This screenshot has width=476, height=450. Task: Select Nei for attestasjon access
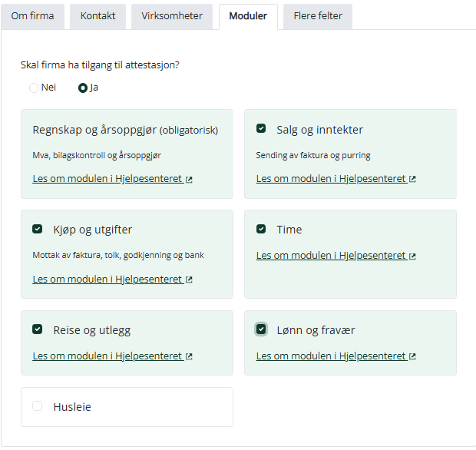coord(34,88)
